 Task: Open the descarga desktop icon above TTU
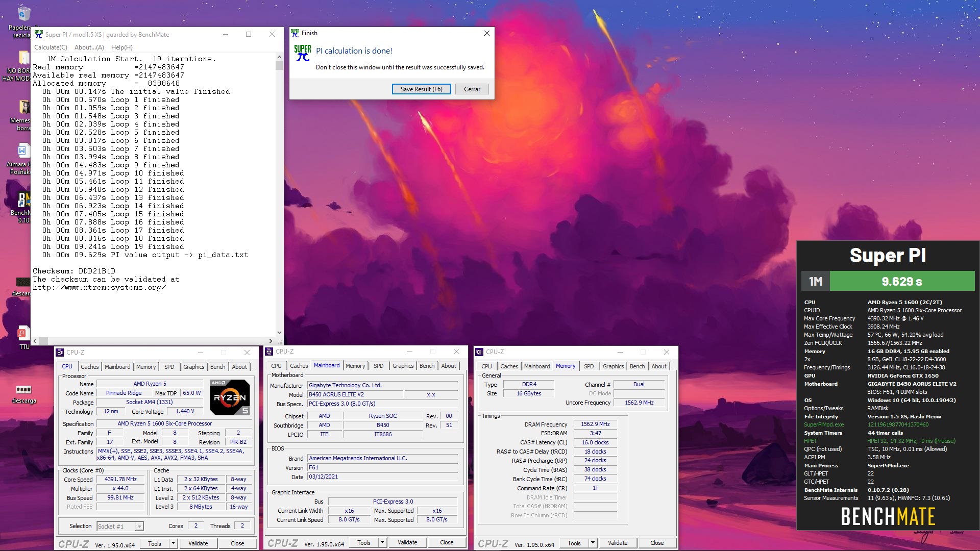23,282
